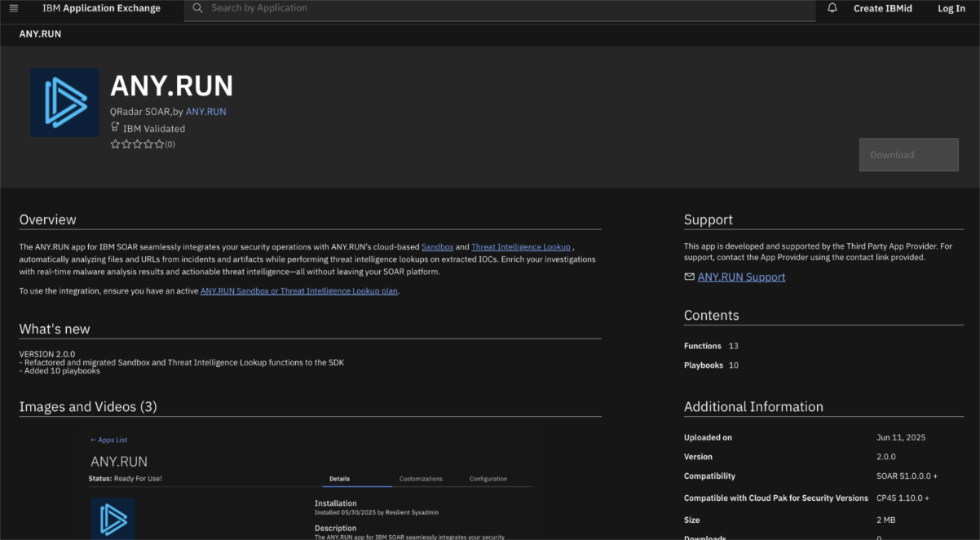Open the ANY.RUN Support contact link
Screen dimensions: 980x540
(x=741, y=277)
